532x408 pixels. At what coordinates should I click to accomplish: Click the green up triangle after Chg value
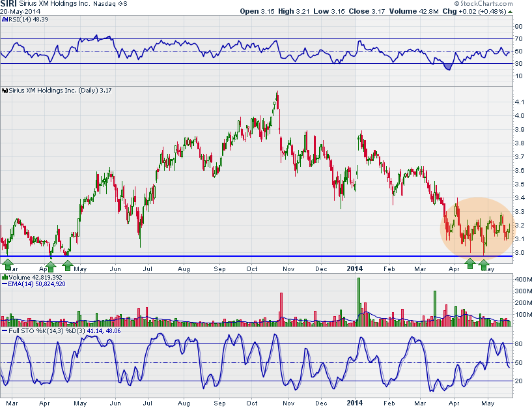[x=511, y=12]
